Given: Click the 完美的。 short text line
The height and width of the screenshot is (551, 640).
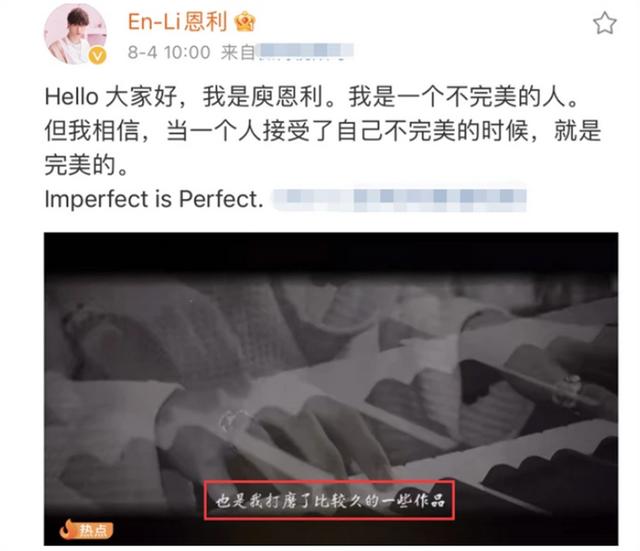Looking at the screenshot, I should tap(87, 165).
